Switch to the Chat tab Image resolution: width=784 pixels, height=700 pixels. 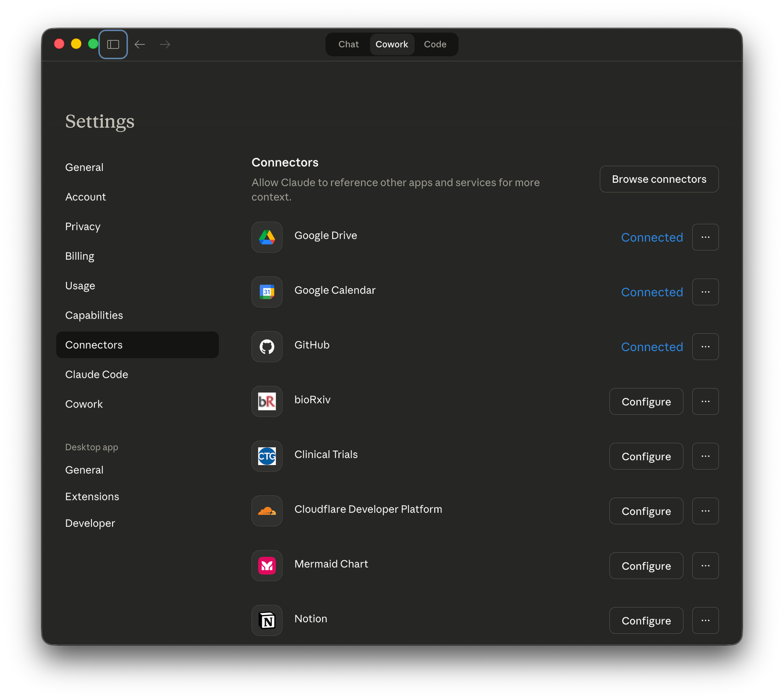pos(348,44)
